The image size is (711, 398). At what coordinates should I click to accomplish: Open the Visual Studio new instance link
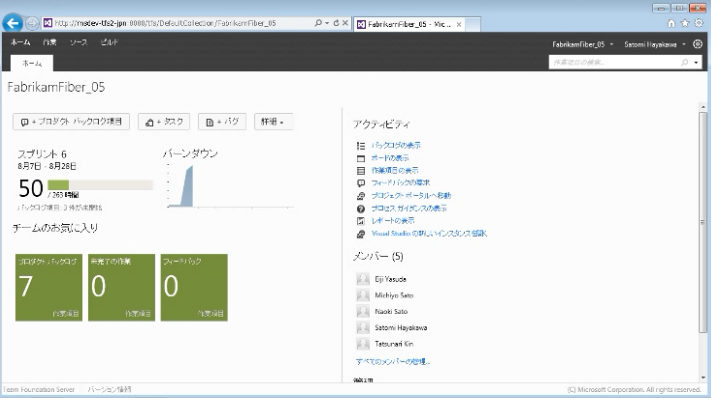(429, 233)
